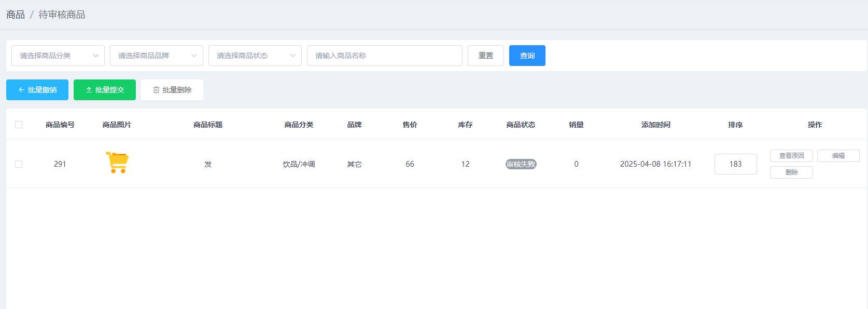Screen dimensions: 868x309
Task: Click the 添加时间 column header
Action: pyautogui.click(x=655, y=125)
